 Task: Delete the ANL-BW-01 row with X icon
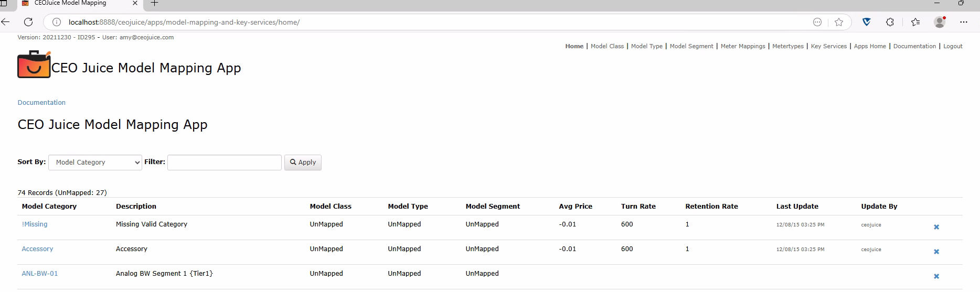pyautogui.click(x=936, y=276)
